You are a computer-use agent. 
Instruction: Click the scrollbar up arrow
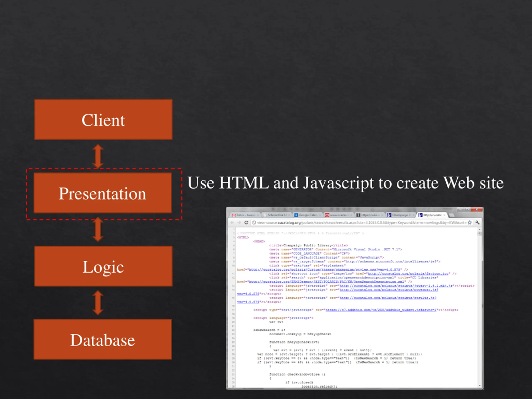coord(480,230)
